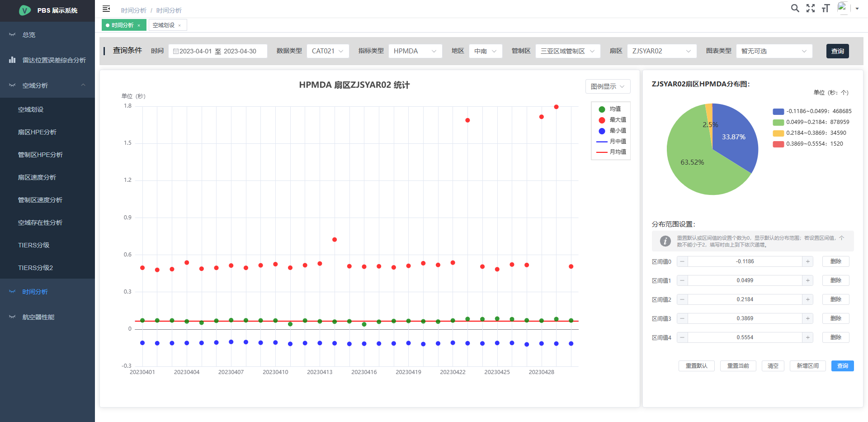Enter fullscreen with the expand icon

coord(811,8)
